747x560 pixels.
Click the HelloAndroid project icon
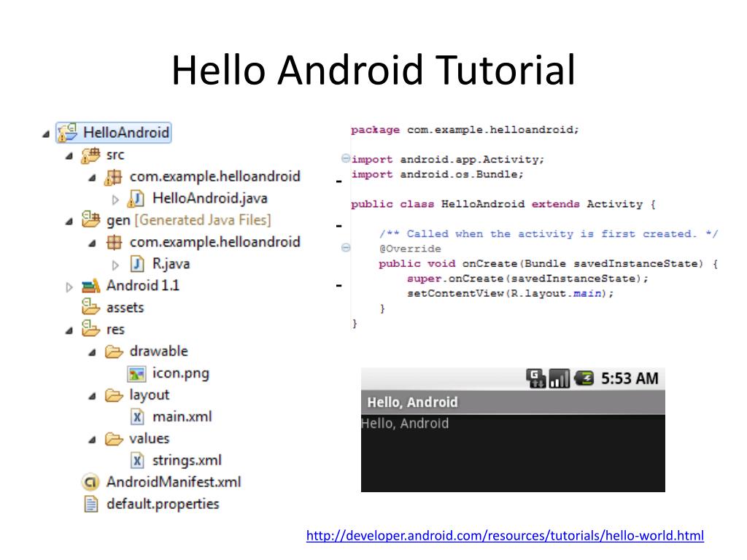coord(68,133)
